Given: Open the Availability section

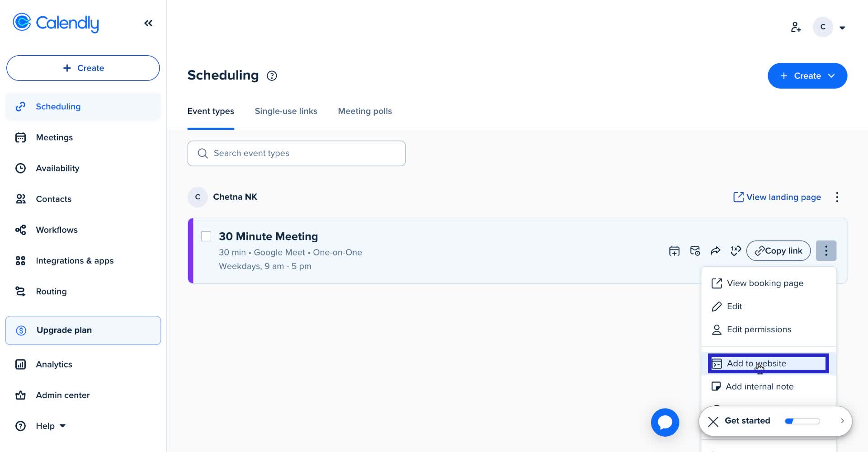Looking at the screenshot, I should tap(57, 168).
